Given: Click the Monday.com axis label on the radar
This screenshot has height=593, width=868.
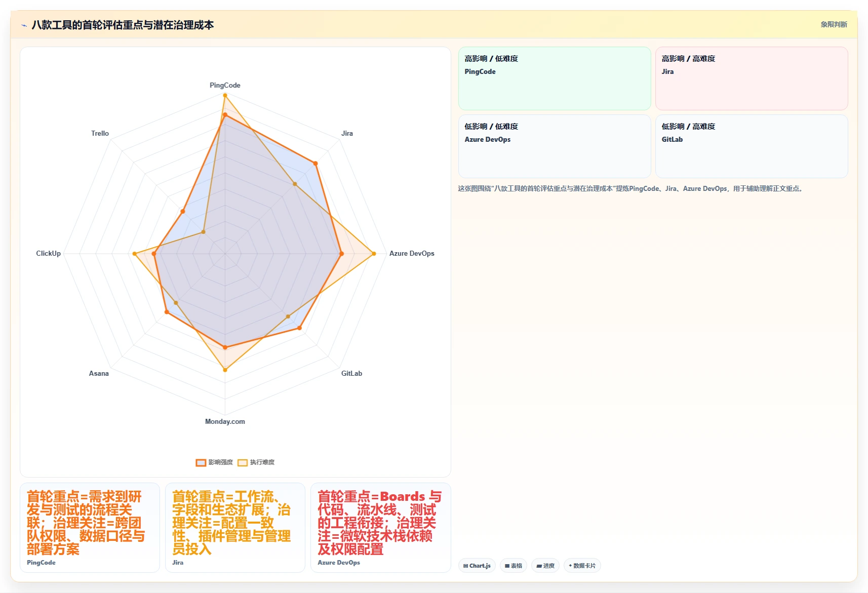Looking at the screenshot, I should point(225,421).
